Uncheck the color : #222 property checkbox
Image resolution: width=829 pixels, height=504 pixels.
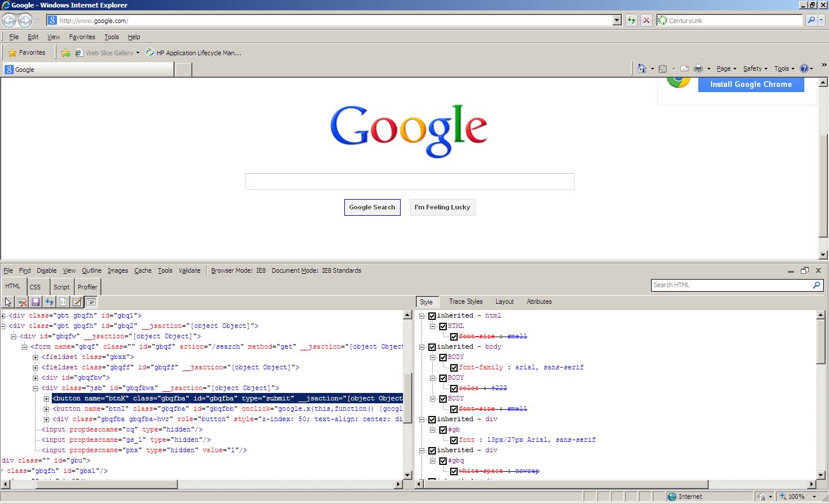[454, 388]
